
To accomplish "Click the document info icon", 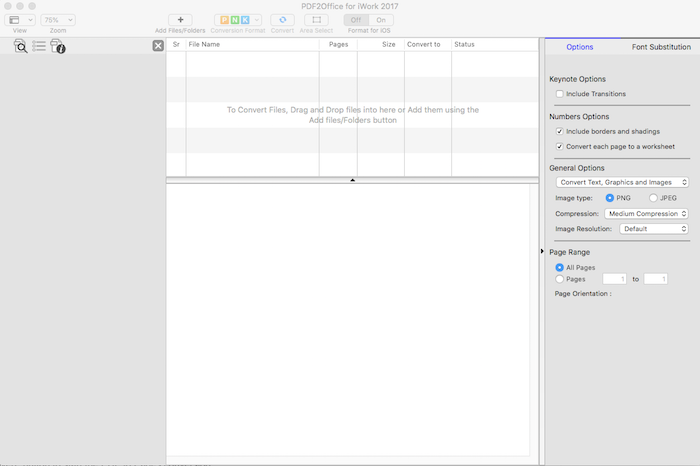I will click(x=58, y=46).
